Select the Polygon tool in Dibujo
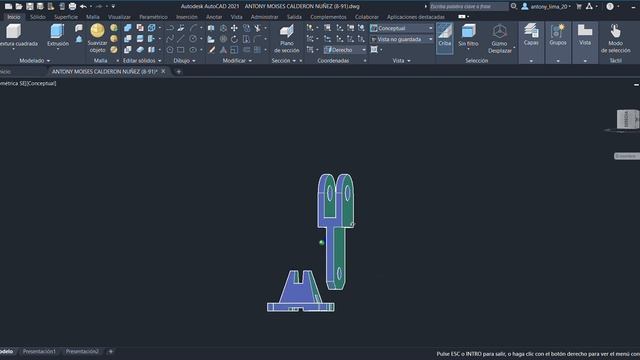This screenshot has width=640, height=360. 170,50
